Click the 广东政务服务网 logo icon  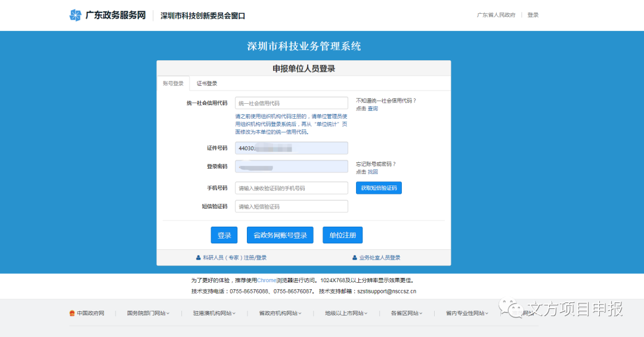(76, 15)
